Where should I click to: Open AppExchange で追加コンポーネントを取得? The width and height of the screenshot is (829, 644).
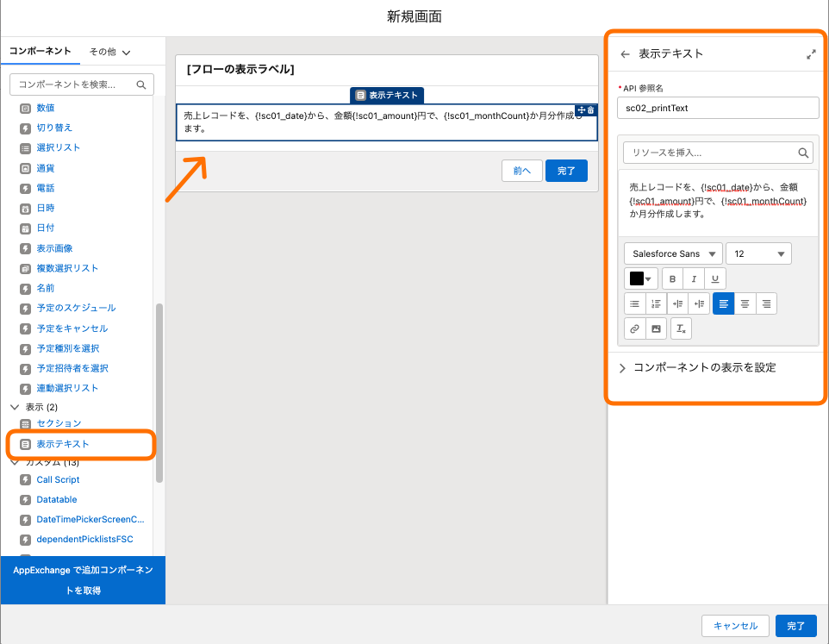pos(83,580)
